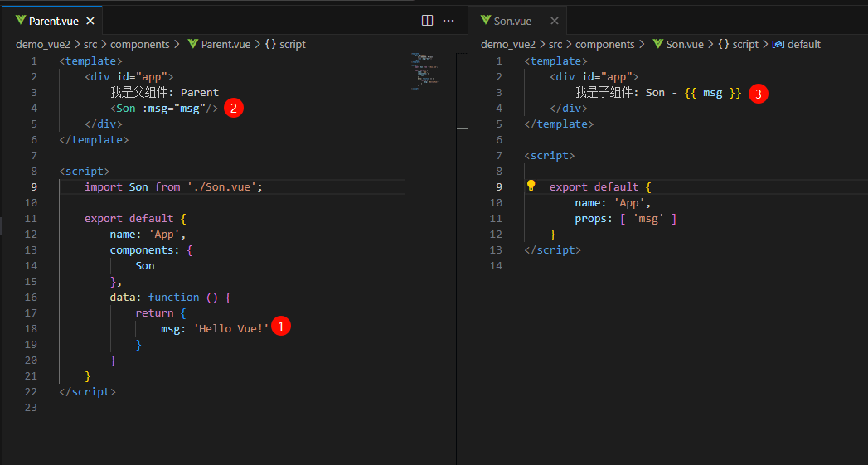Open demo_vue2 breadcrumb in left editor
Viewport: 868px width, 465px height.
tap(42, 45)
